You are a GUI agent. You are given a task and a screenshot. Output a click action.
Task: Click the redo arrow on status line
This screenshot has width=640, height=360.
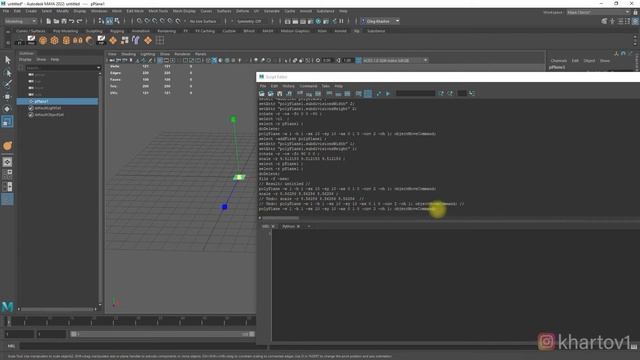[79, 21]
